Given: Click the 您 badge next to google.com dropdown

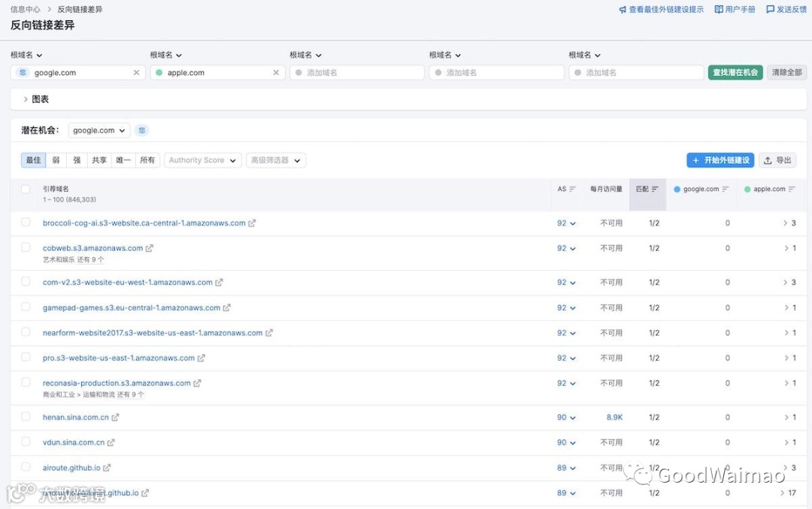Looking at the screenshot, I should click(142, 131).
